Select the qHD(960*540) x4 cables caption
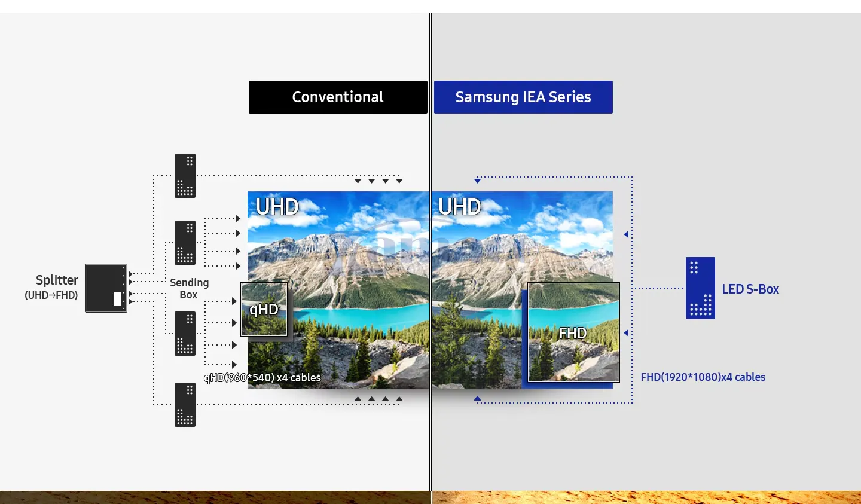This screenshot has height=504, width=861. point(262,378)
